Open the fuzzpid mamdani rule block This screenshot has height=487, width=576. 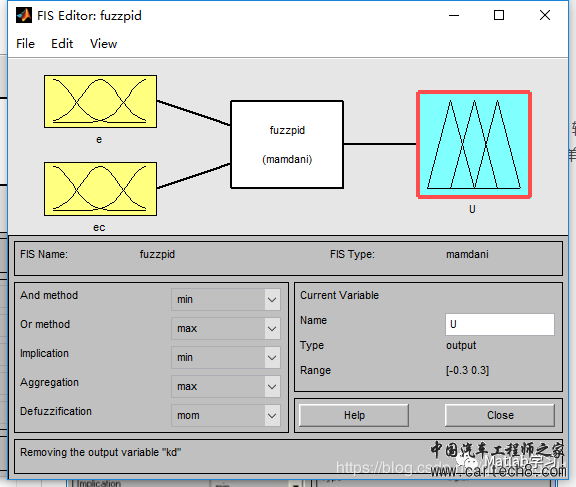[x=287, y=144]
